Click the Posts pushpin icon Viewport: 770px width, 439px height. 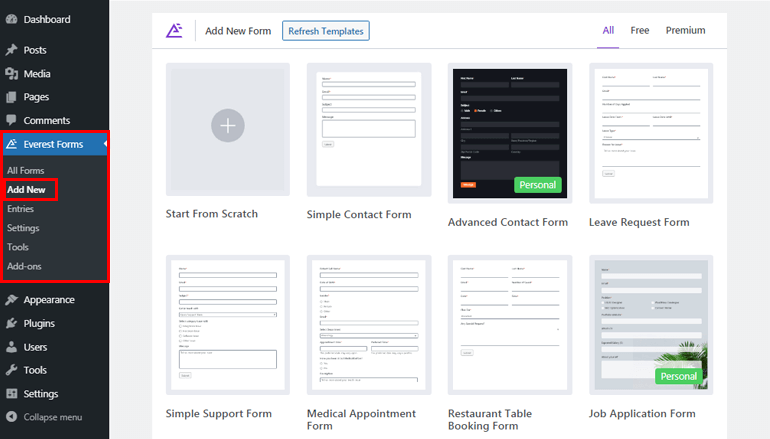click(x=11, y=50)
